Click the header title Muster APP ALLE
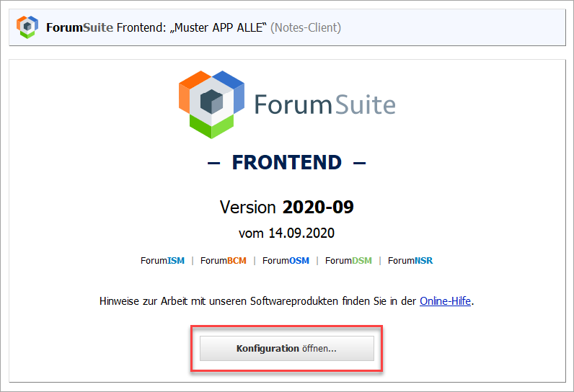Image resolution: width=574 pixels, height=392 pixels. tap(218, 27)
